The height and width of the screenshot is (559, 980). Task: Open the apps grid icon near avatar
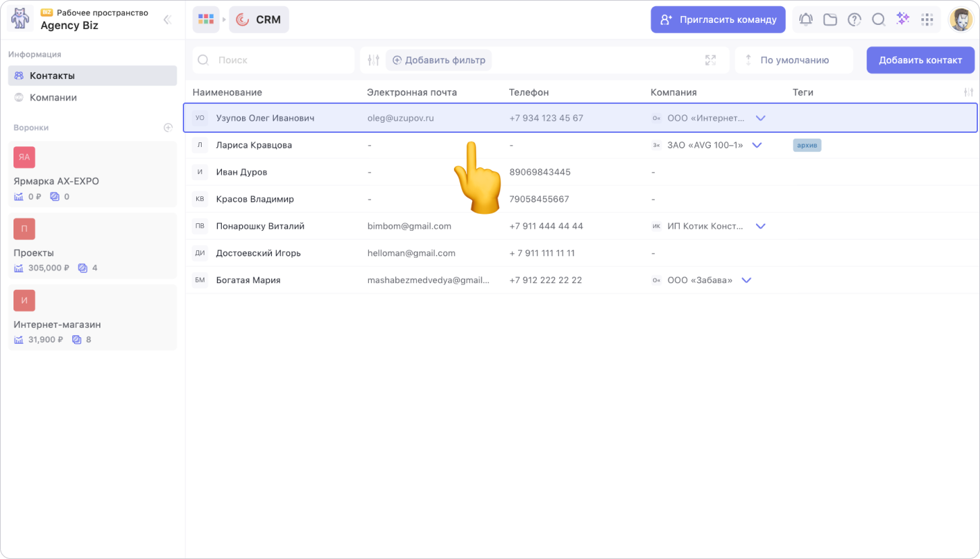(x=927, y=20)
